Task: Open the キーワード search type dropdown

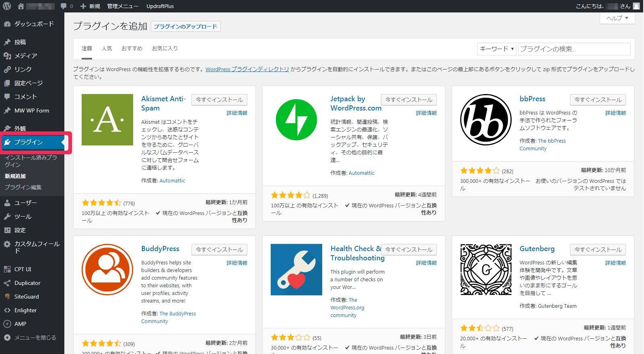Action: (x=496, y=49)
